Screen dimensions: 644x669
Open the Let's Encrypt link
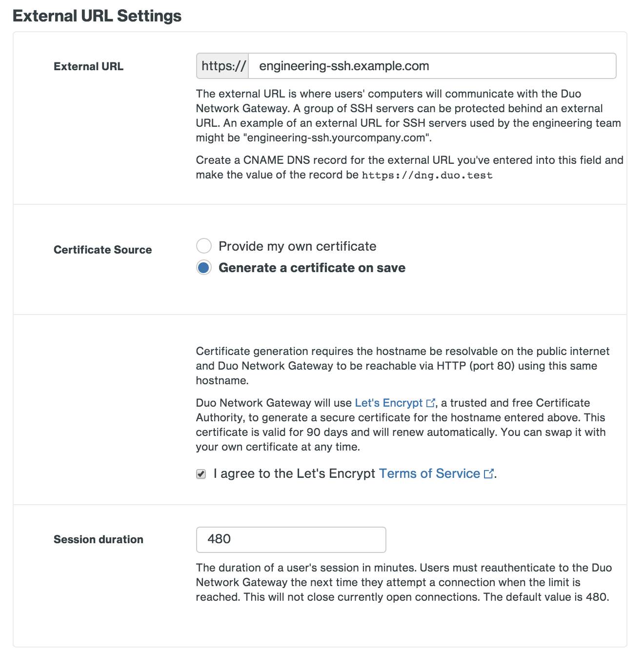(389, 403)
